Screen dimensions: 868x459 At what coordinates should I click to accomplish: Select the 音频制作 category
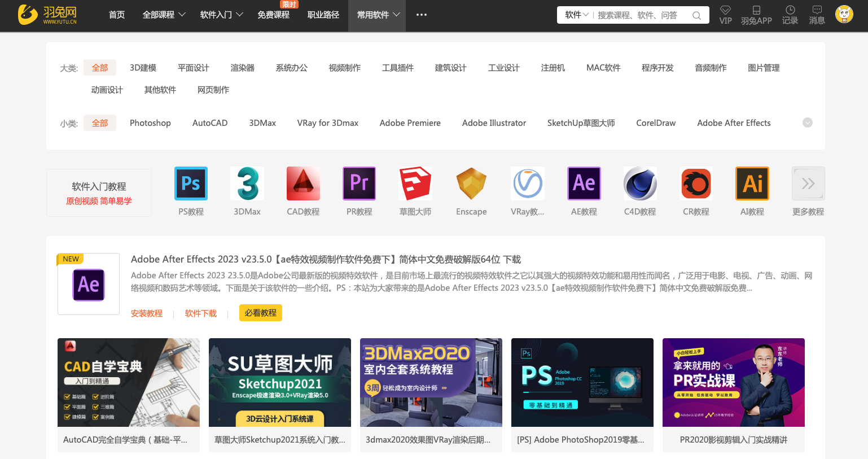tap(711, 68)
